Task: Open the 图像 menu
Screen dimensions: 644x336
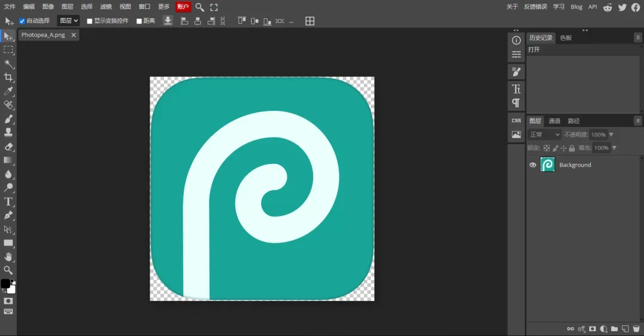Action: [48, 7]
